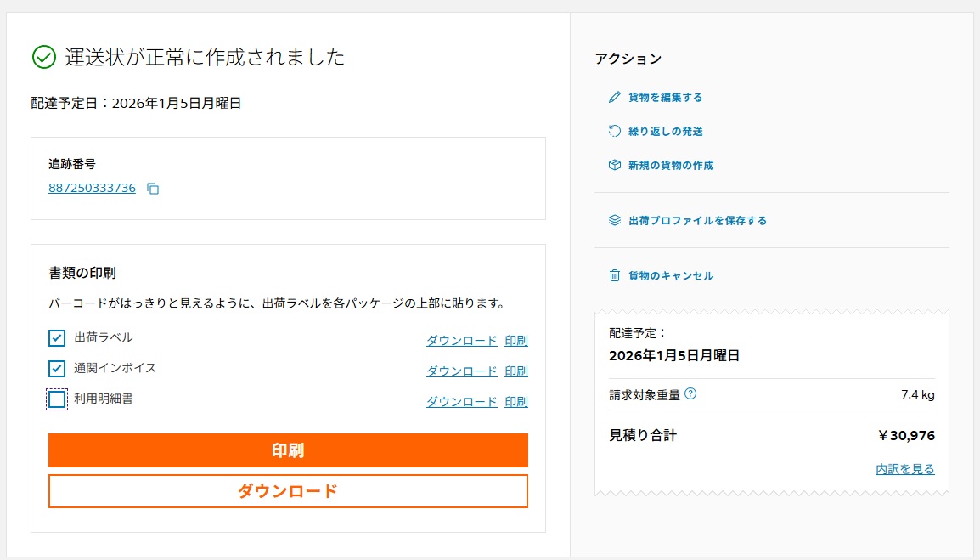Download the 出荷ラベル document
Image resolution: width=980 pixels, height=560 pixels.
461,341
